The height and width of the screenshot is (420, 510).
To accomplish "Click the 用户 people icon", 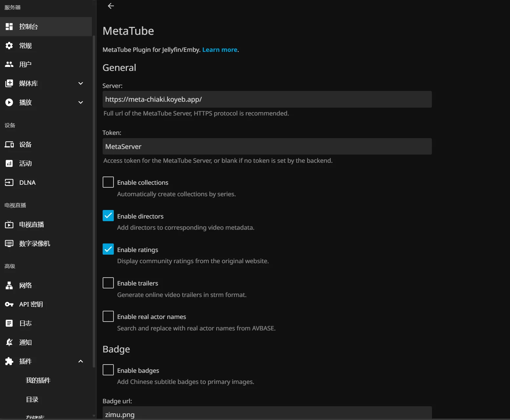I will (9, 64).
